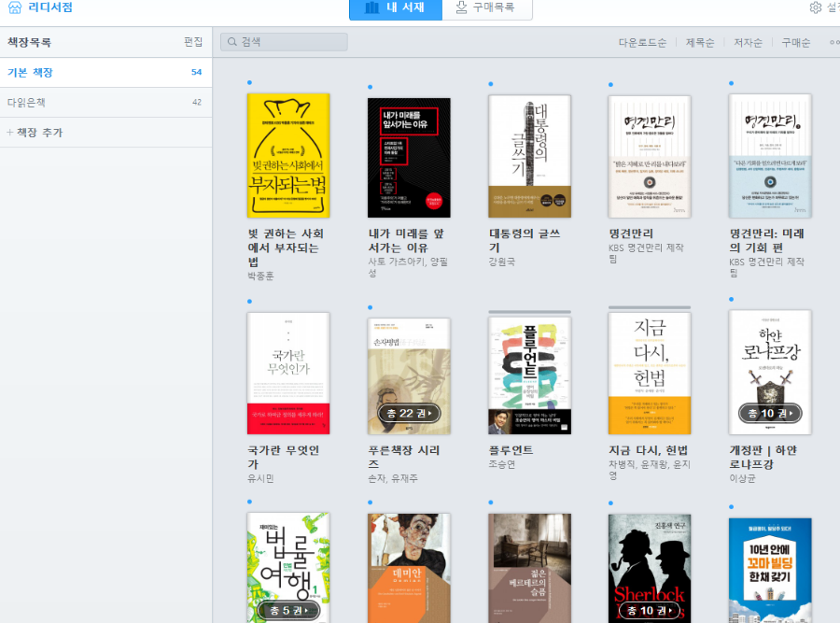Select the 기본 책장 bookshelf
The height and width of the screenshot is (623, 840).
click(30, 73)
